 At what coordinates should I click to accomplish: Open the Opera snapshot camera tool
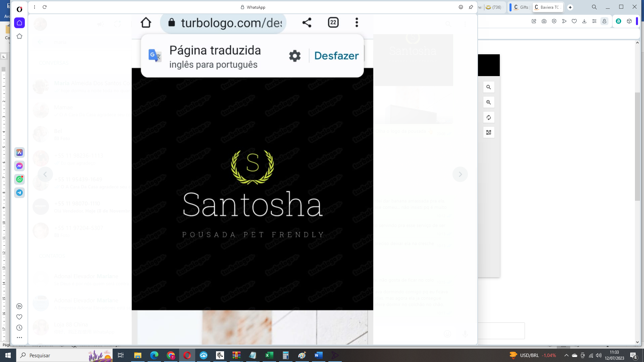coord(544,21)
